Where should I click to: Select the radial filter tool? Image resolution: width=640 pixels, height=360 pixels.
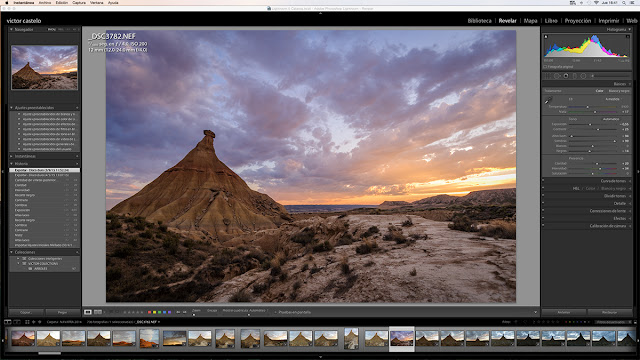(x=583, y=76)
